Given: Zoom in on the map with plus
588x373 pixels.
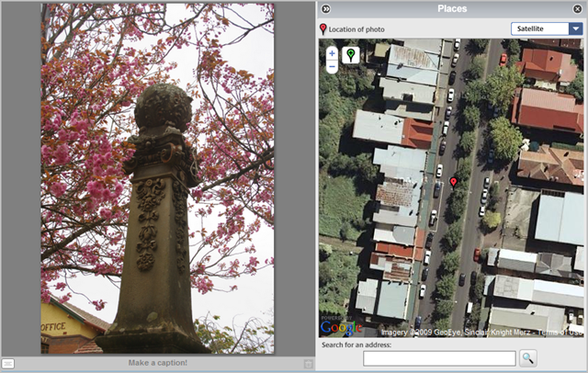Looking at the screenshot, I should (x=332, y=53).
